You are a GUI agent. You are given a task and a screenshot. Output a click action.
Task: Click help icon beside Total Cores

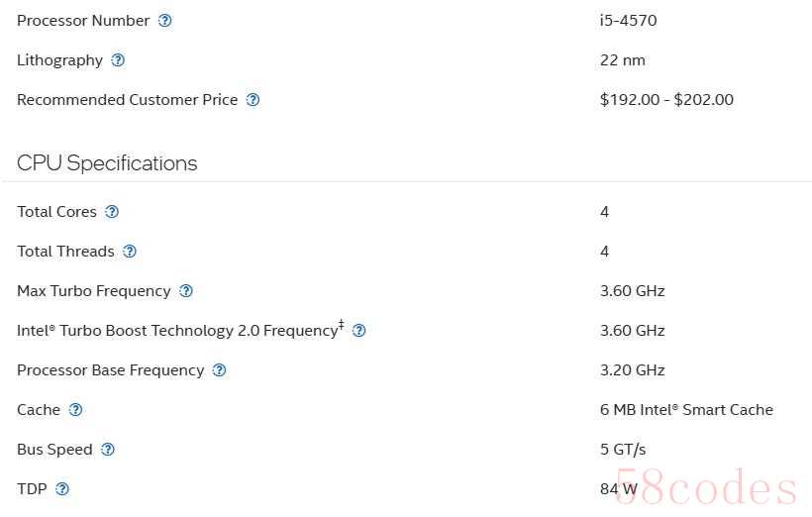click(x=112, y=212)
